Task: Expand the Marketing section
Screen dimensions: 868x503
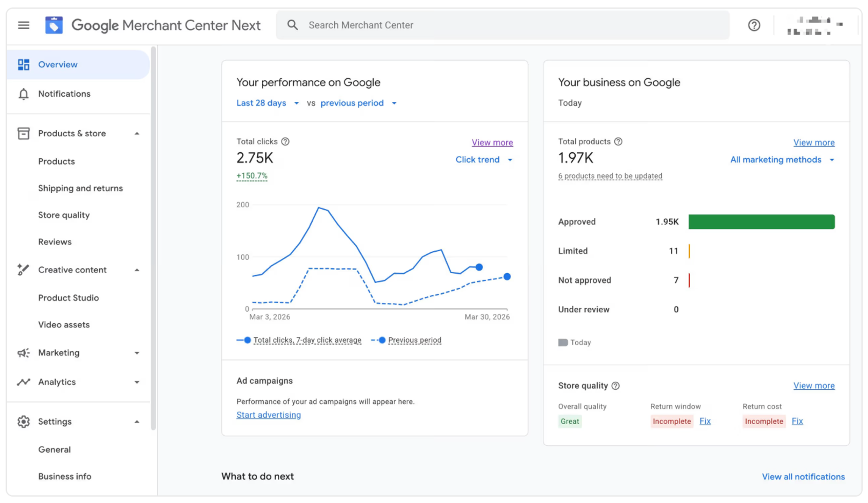Action: (137, 353)
